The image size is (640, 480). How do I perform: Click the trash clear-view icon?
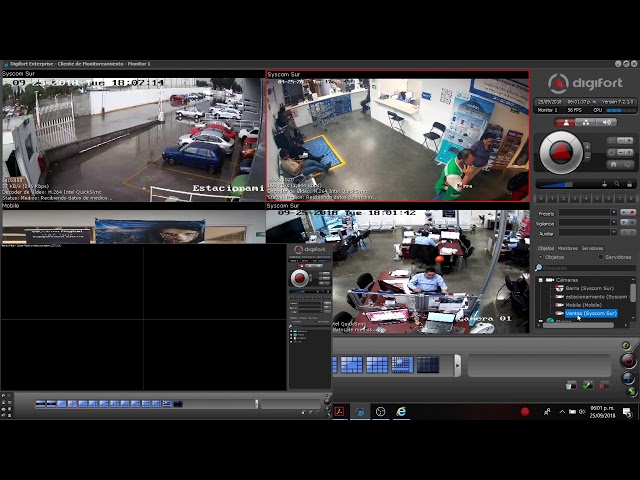pyautogui.click(x=571, y=385)
